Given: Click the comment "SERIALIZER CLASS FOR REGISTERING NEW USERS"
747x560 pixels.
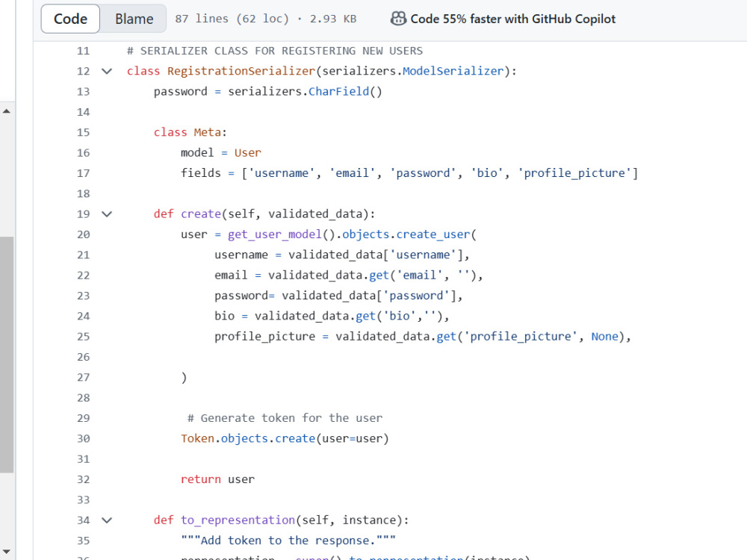Looking at the screenshot, I should 275,51.
